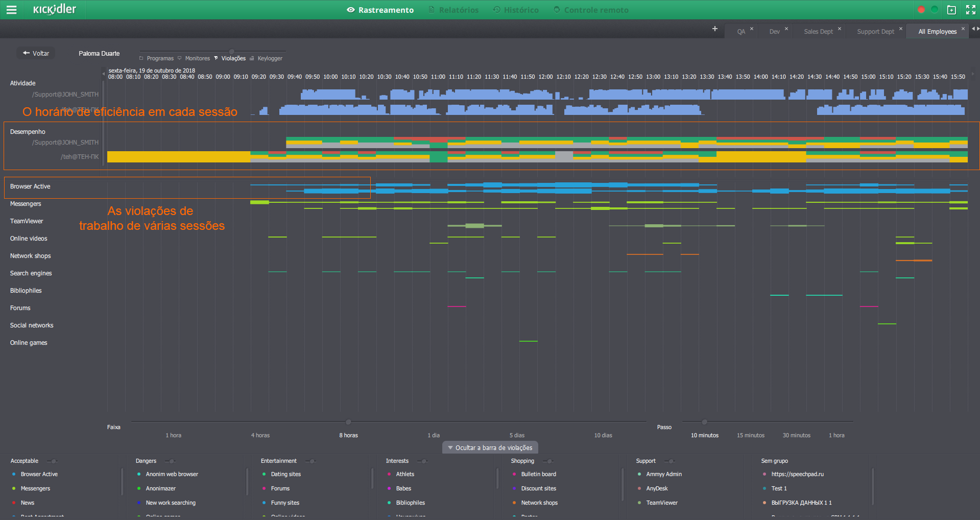This screenshot has width=980, height=520.
Task: Switch to the Sales Dept tab
Action: point(818,32)
